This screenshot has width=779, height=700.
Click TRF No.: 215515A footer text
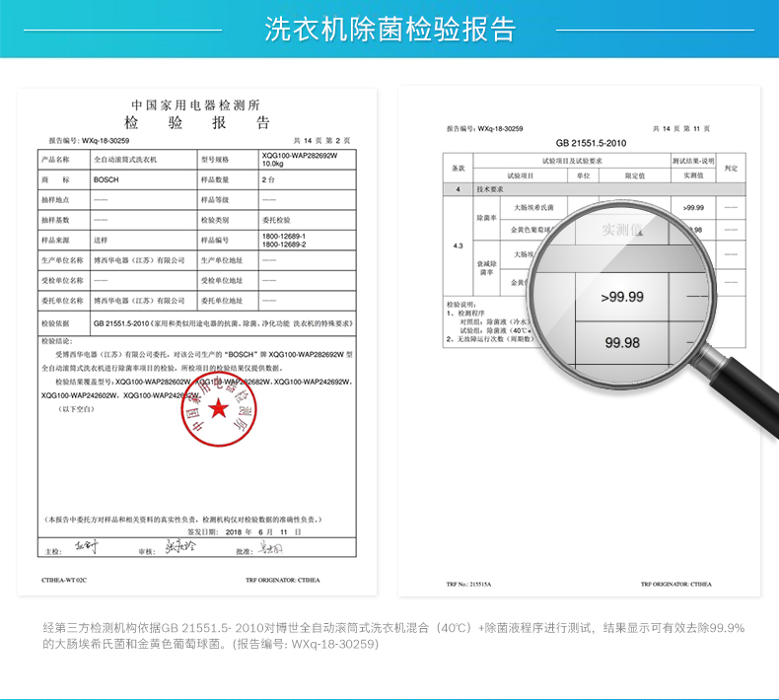coord(468,585)
